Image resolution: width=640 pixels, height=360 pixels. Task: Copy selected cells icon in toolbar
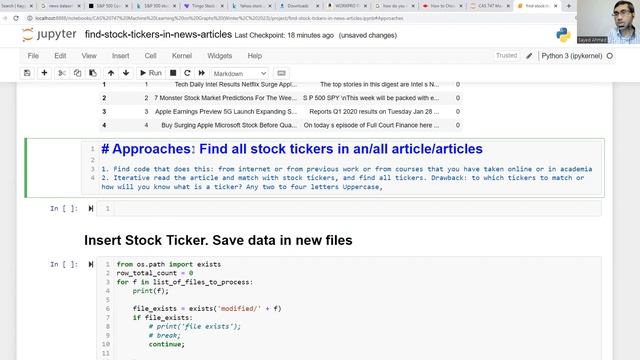point(77,73)
